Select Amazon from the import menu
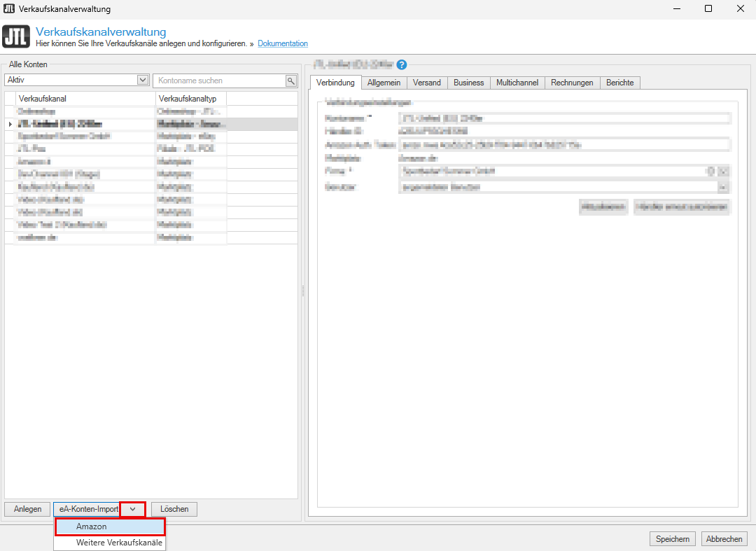The width and height of the screenshot is (756, 551). click(x=110, y=526)
